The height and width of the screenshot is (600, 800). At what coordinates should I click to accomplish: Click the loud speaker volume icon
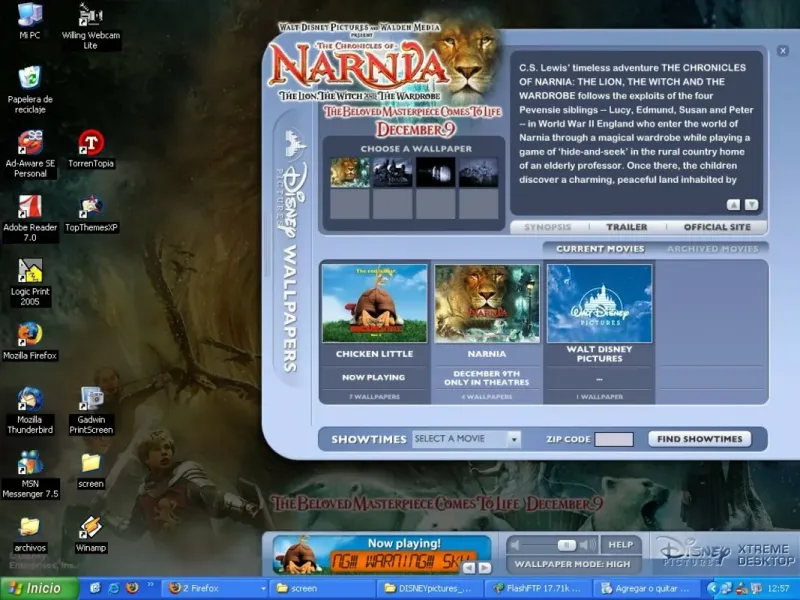click(x=588, y=545)
